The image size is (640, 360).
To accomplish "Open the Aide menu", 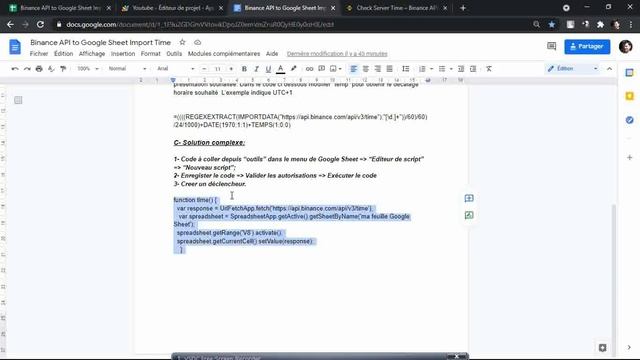I will pyautogui.click(x=272, y=53).
